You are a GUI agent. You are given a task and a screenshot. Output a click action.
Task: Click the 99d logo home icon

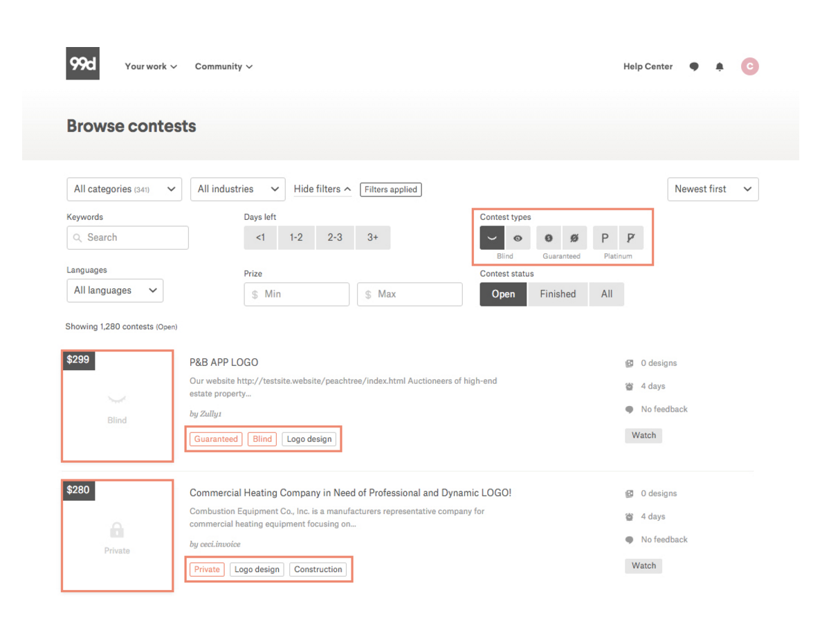(x=82, y=64)
